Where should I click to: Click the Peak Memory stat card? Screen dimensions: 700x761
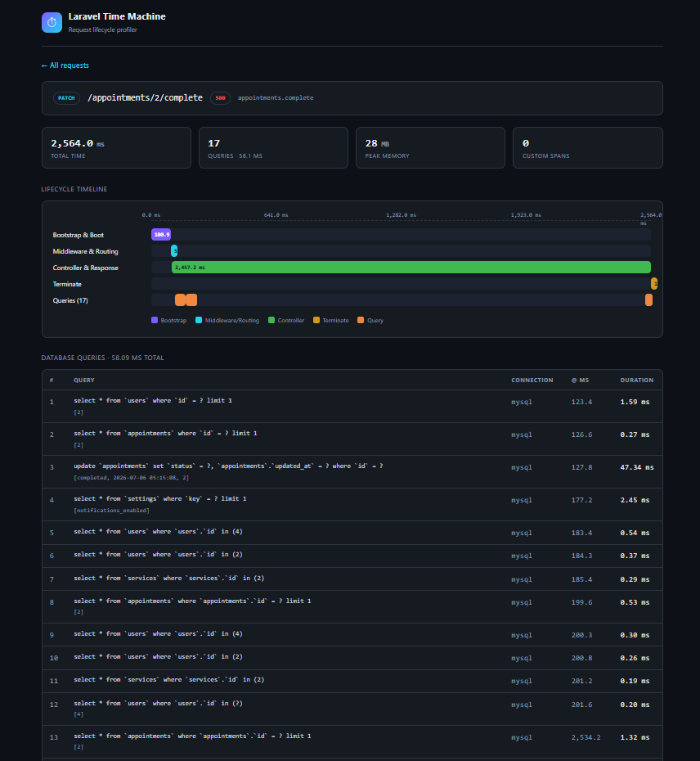coord(430,148)
